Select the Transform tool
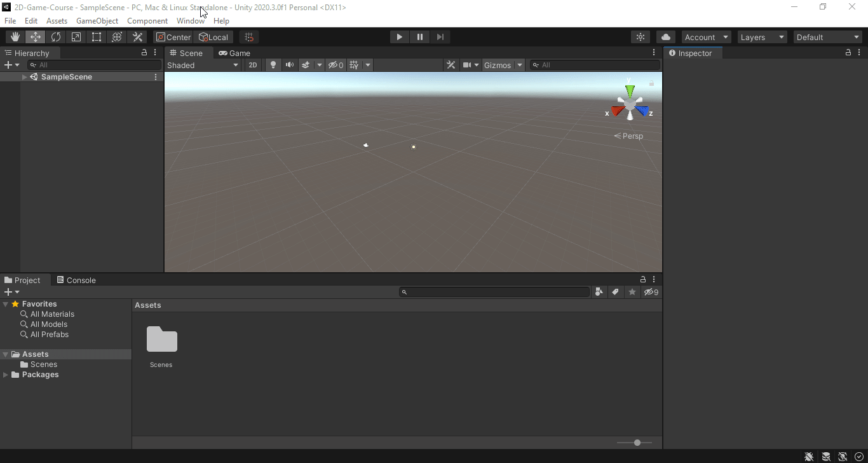The width and height of the screenshot is (868, 463). [117, 37]
